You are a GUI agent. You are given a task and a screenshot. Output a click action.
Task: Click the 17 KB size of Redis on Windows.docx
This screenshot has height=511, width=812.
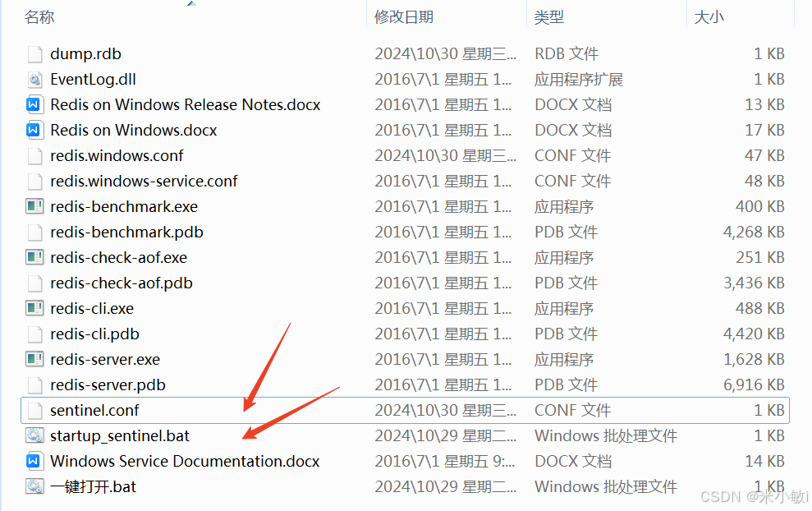765,130
